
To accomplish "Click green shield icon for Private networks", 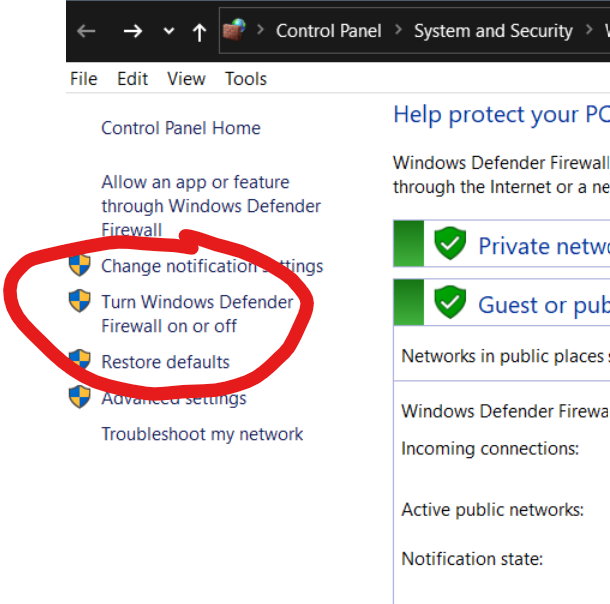I will click(x=450, y=243).
